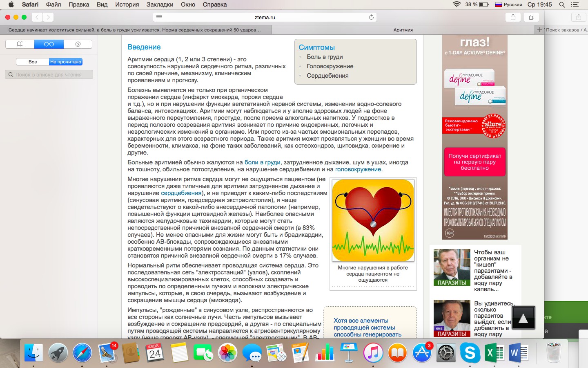The height and width of the screenshot is (368, 588).
Task: Open Contacts from the Dock
Action: pyautogui.click(x=131, y=352)
